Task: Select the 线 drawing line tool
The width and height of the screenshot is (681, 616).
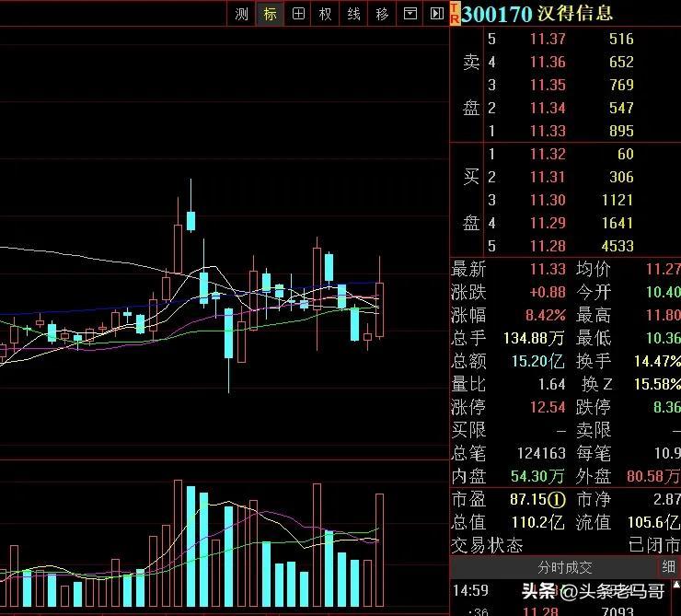Action: tap(353, 14)
